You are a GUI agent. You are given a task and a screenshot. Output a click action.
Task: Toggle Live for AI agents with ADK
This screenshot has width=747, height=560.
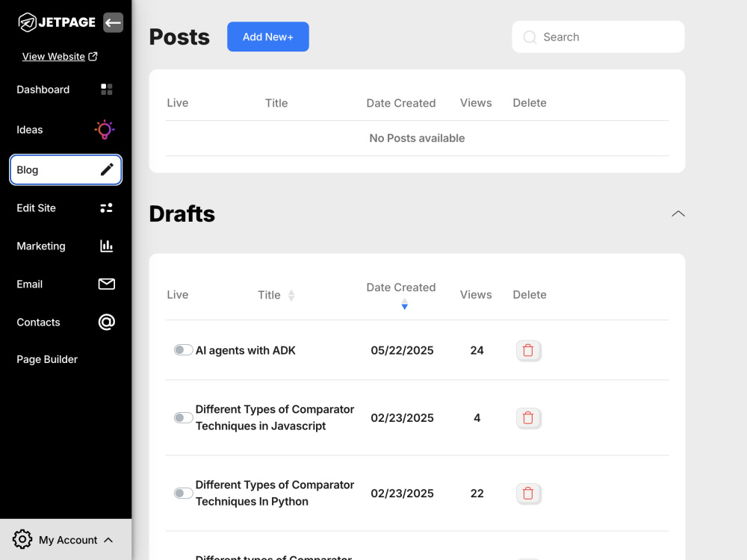tap(183, 350)
